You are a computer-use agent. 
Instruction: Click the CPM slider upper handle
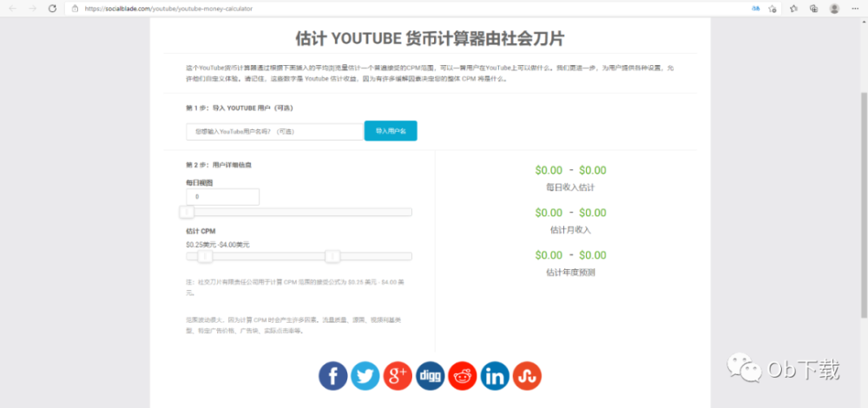coord(332,256)
